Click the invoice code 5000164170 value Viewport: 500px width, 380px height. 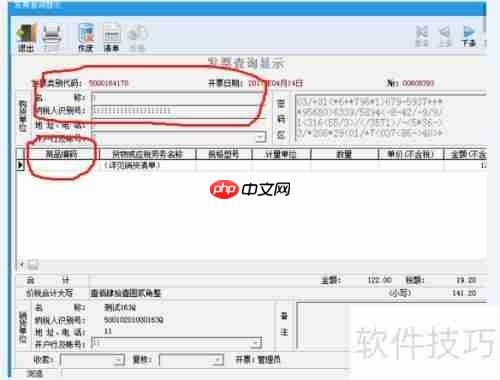pyautogui.click(x=109, y=83)
